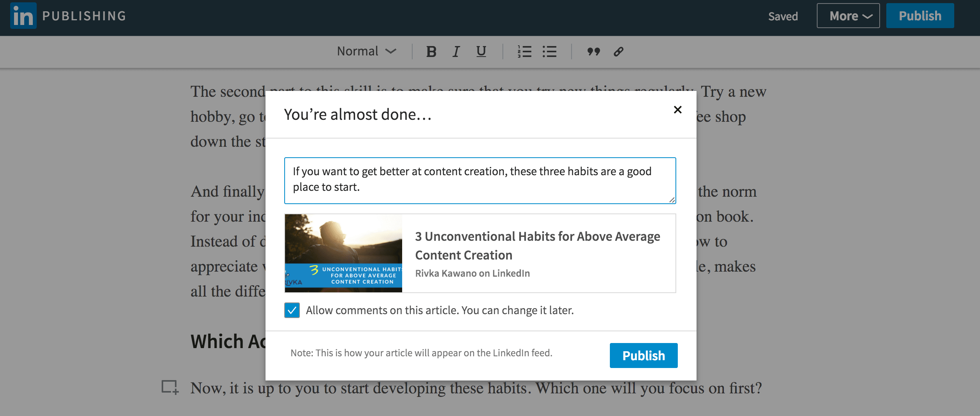Image resolution: width=980 pixels, height=416 pixels.
Task: Click Publish in the top header
Action: pos(920,16)
